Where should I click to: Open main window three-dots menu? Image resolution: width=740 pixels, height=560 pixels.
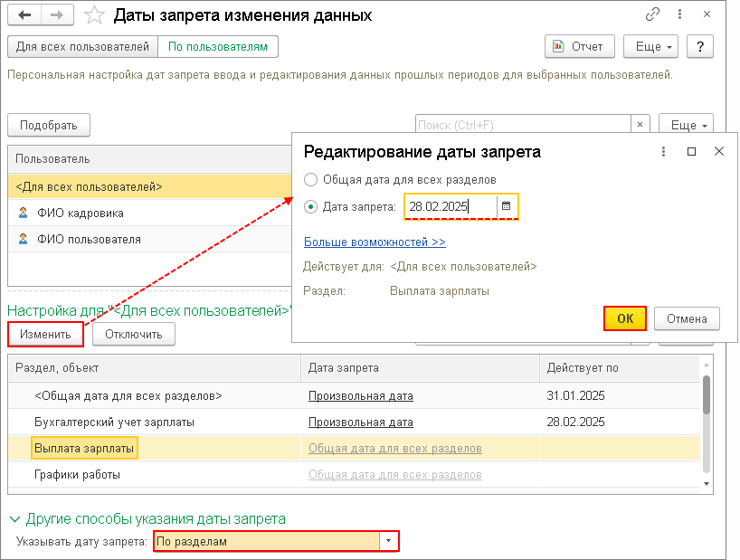point(679,14)
